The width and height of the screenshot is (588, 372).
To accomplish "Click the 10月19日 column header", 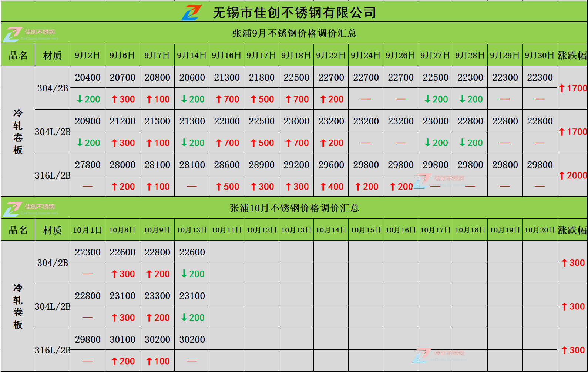I will point(505,230).
